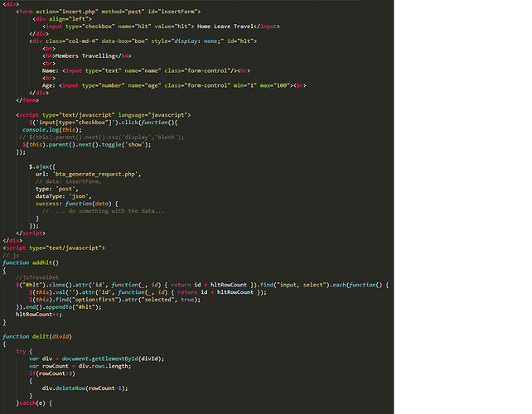Viewport: 532px width, 414px height.
Task: Click the div.rows.length expression
Action: click(103, 366)
